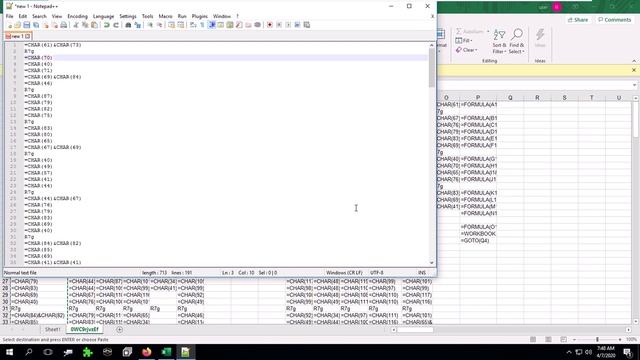Click the Replace icon in Notepad++ toolbar
The width and height of the screenshot is (640, 360).
tap(138, 25)
